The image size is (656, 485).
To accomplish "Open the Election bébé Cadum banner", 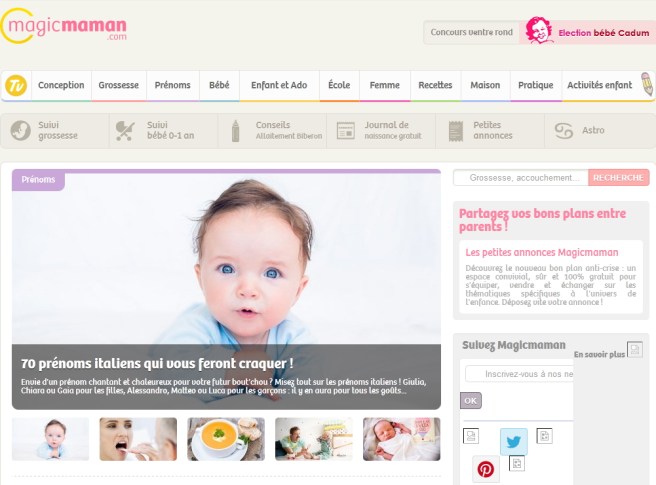I will [587, 32].
